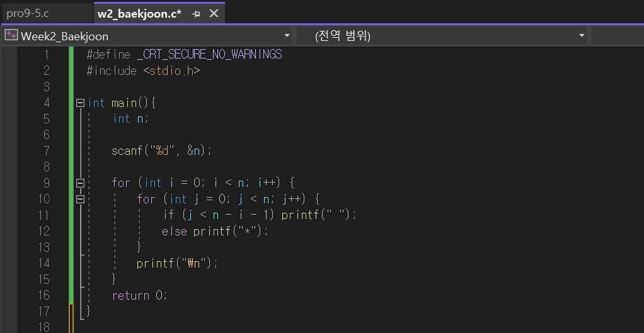Pin the w2_baekjoon.c tab
This screenshot has height=333, width=644.
(197, 13)
